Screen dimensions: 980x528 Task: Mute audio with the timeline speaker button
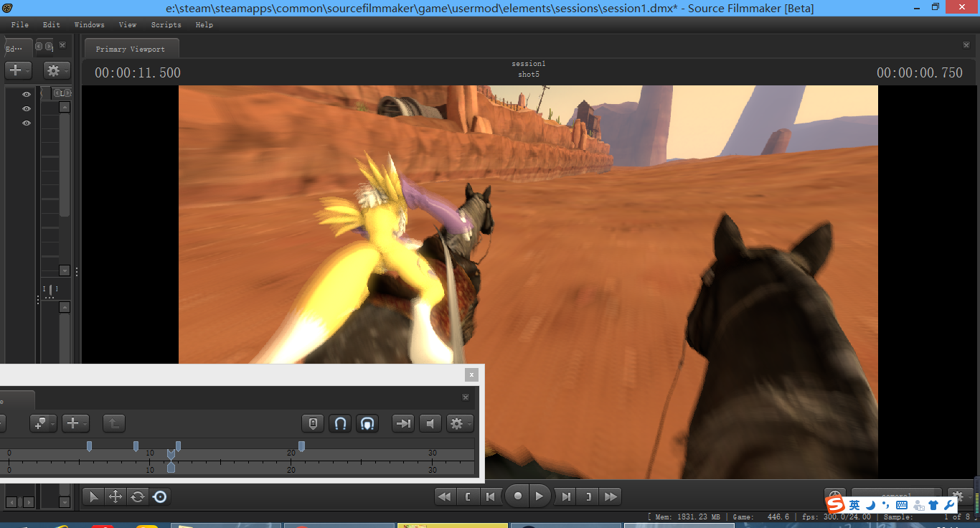[430, 423]
